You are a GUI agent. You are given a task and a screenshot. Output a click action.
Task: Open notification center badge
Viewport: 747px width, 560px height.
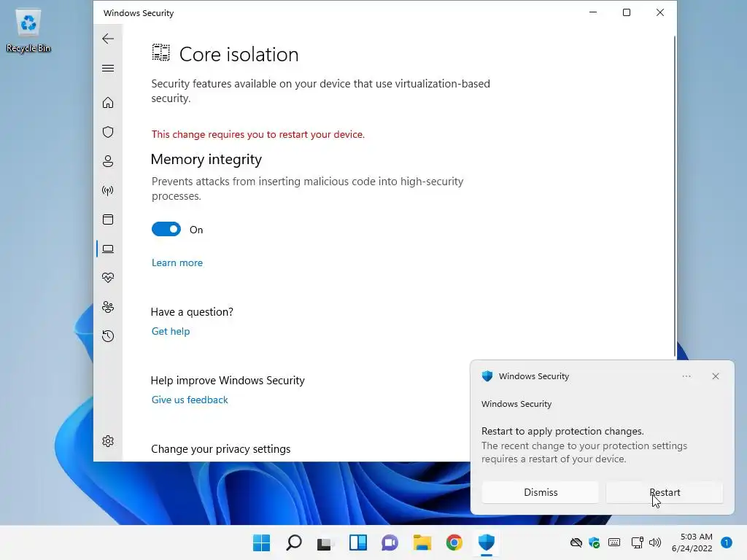[x=727, y=542]
